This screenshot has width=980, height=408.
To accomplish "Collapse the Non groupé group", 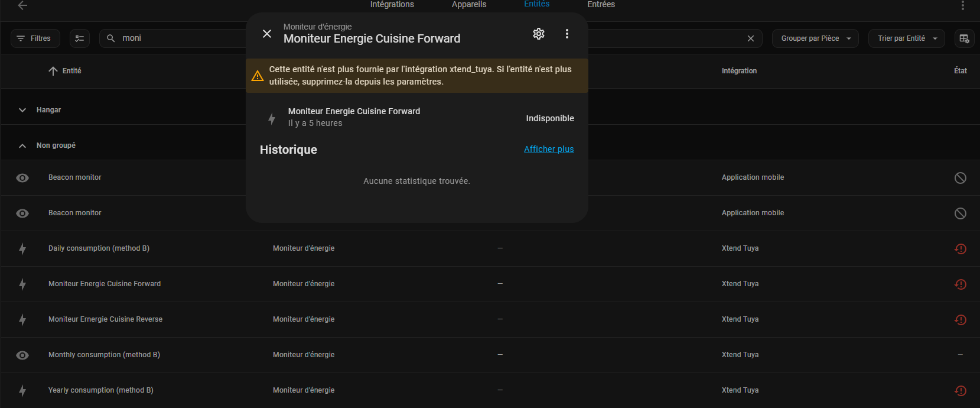I will coord(22,145).
